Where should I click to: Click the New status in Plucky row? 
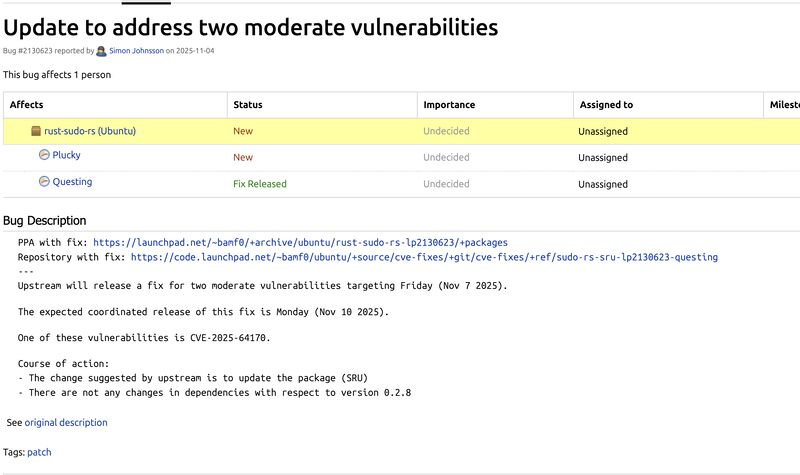click(x=243, y=157)
